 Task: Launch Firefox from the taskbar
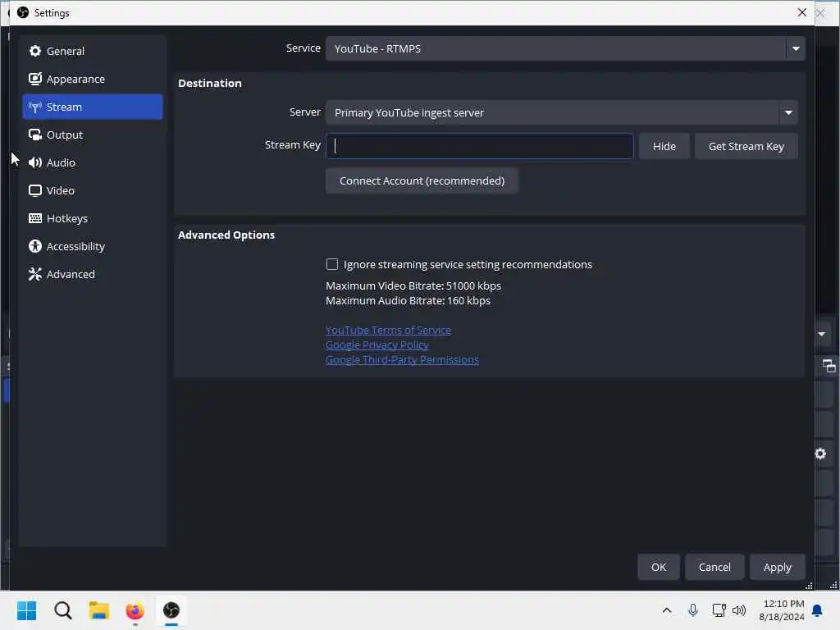[135, 610]
